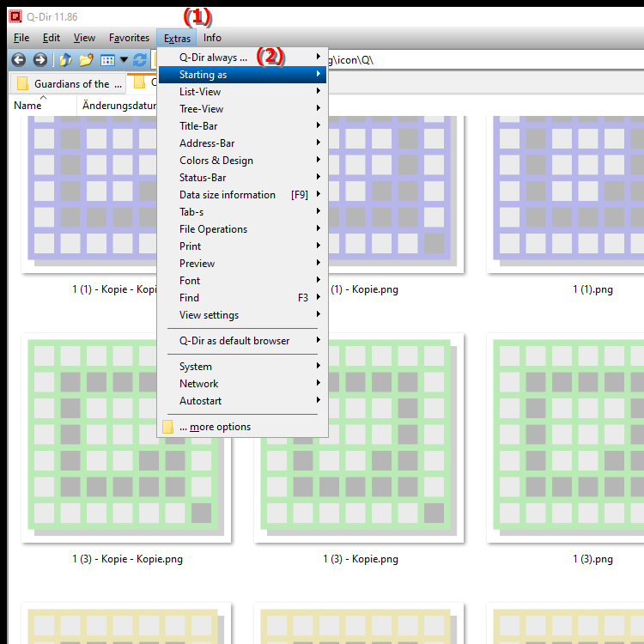The height and width of the screenshot is (644, 644).
Task: Open the View menu
Action: point(84,38)
